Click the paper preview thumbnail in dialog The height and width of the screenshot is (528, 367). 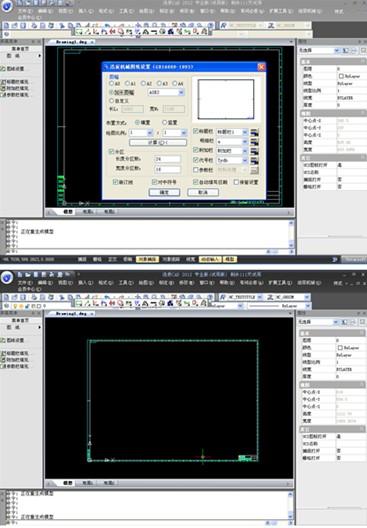pos(226,99)
